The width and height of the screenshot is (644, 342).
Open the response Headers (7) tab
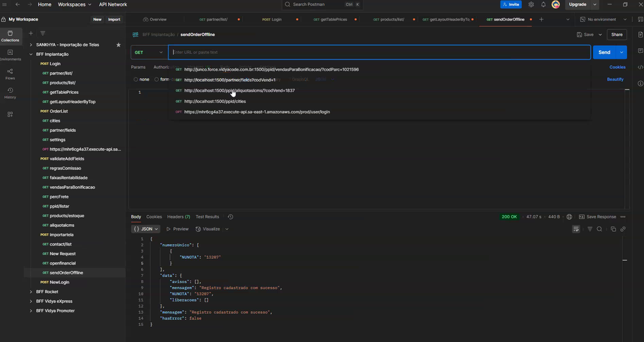tap(178, 217)
